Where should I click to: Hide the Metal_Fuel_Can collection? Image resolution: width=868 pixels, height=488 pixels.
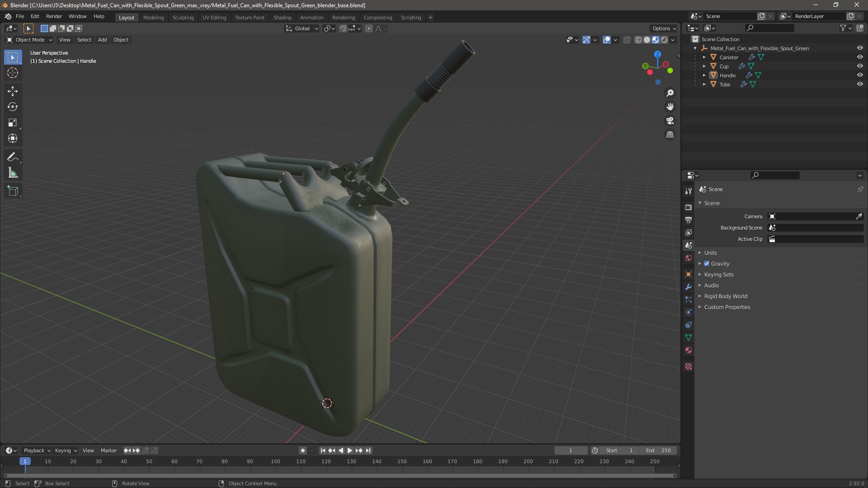pyautogui.click(x=860, y=48)
